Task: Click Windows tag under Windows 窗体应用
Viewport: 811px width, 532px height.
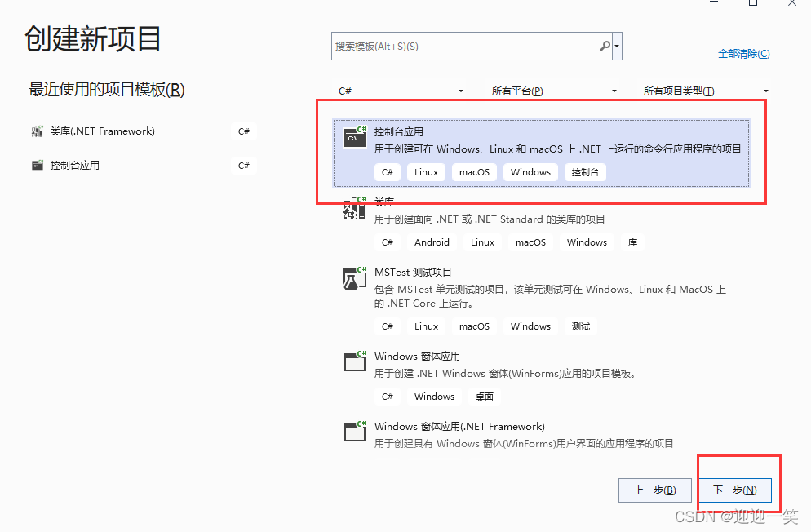Action: pyautogui.click(x=434, y=397)
